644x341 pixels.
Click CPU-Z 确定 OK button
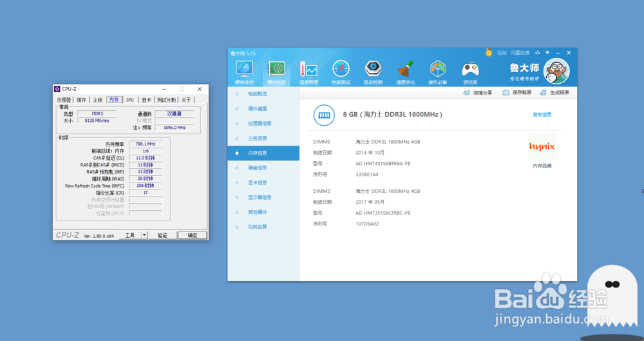tap(193, 236)
